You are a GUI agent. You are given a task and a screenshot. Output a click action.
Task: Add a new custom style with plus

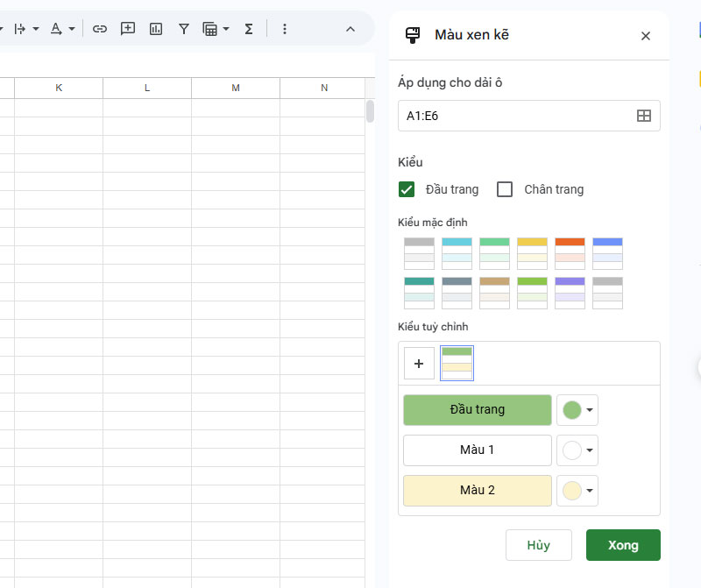pyautogui.click(x=419, y=364)
